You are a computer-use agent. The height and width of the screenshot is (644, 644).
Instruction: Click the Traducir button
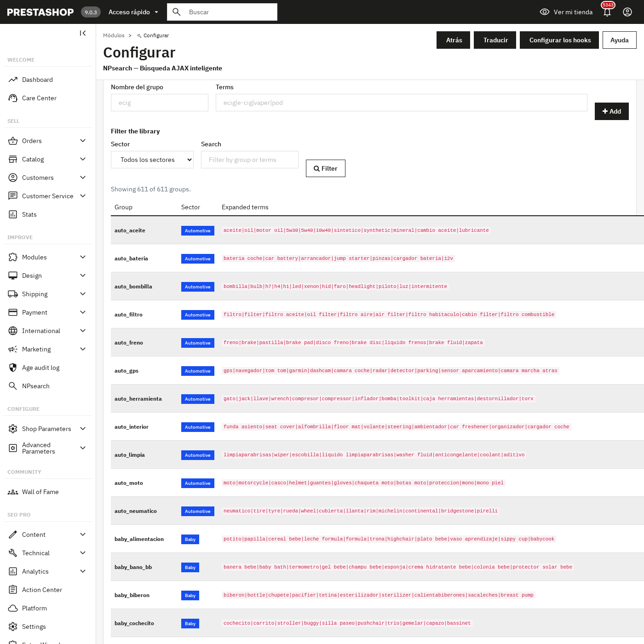click(495, 40)
